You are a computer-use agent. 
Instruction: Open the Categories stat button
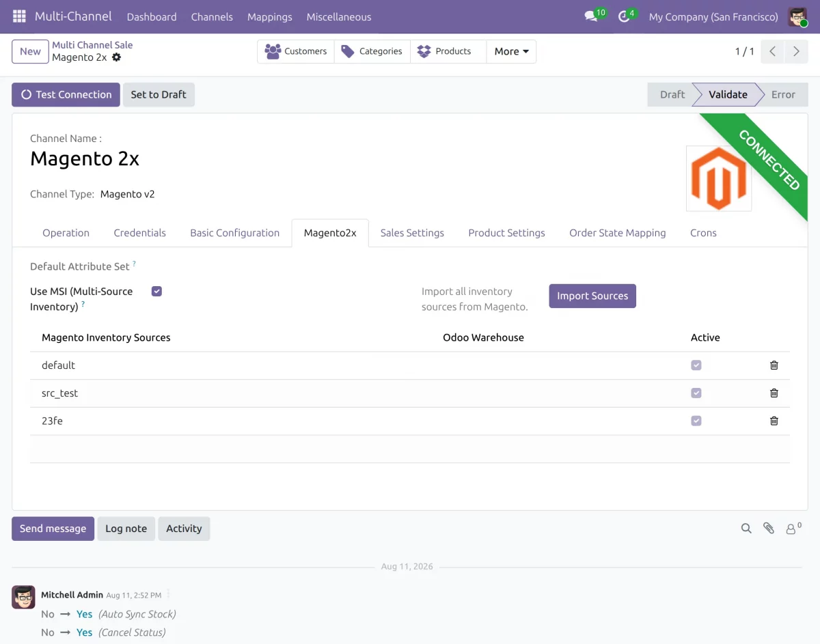pyautogui.click(x=372, y=51)
